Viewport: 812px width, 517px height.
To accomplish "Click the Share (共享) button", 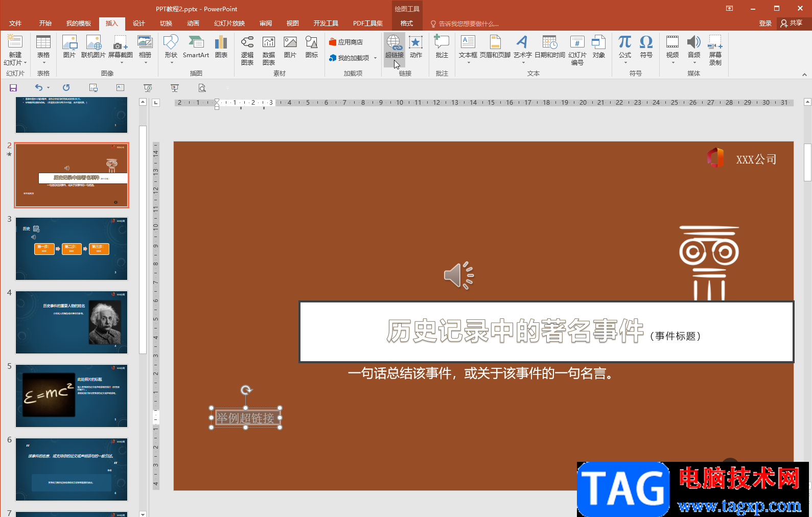I will pos(792,23).
